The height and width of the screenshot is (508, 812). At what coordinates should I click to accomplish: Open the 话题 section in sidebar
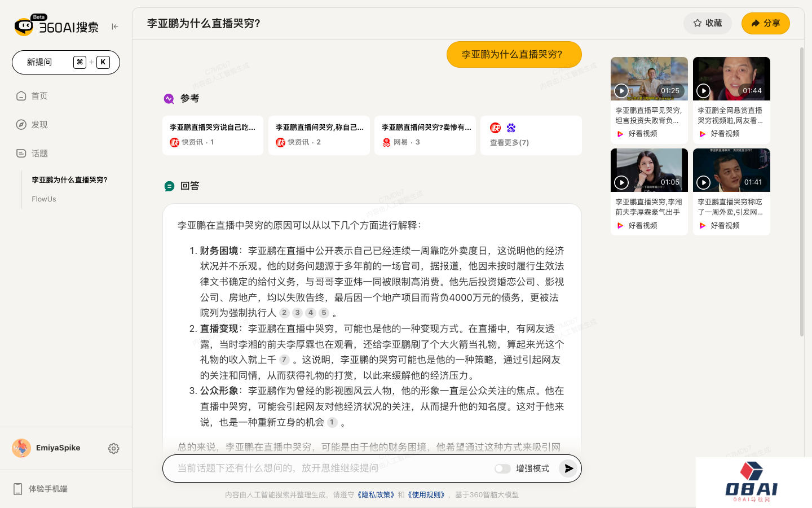[x=39, y=154]
